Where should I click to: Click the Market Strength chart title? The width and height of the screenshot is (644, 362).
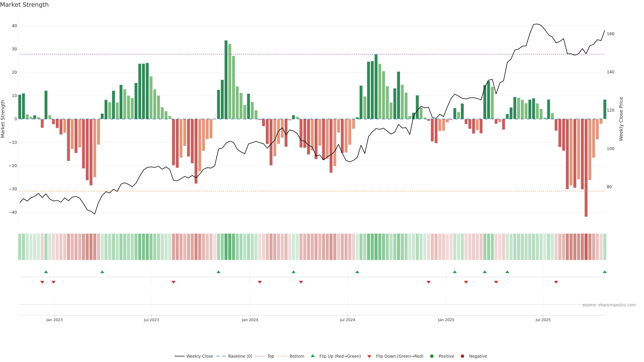pyautogui.click(x=24, y=5)
